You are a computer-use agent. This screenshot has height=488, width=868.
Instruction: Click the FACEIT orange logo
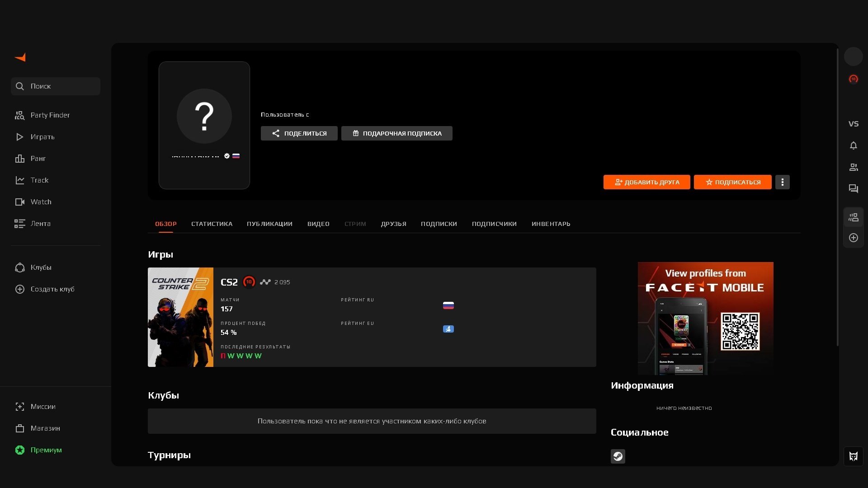pos(20,57)
